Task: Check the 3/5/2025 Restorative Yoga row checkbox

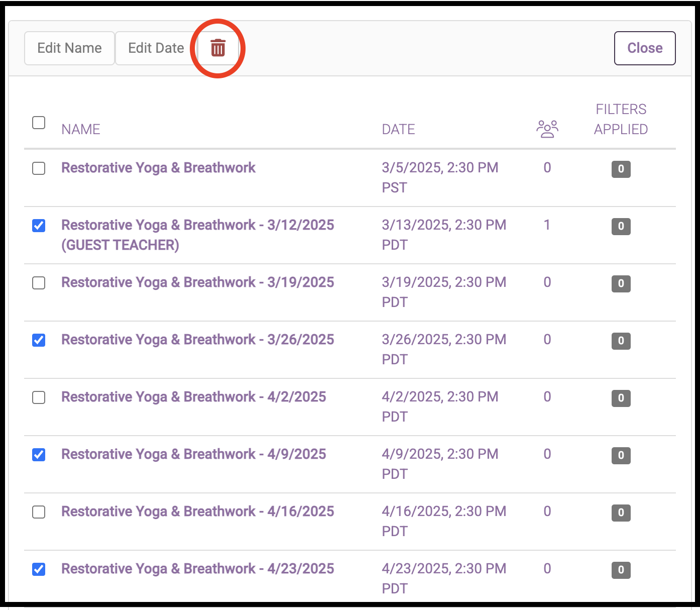Action: pos(39,168)
